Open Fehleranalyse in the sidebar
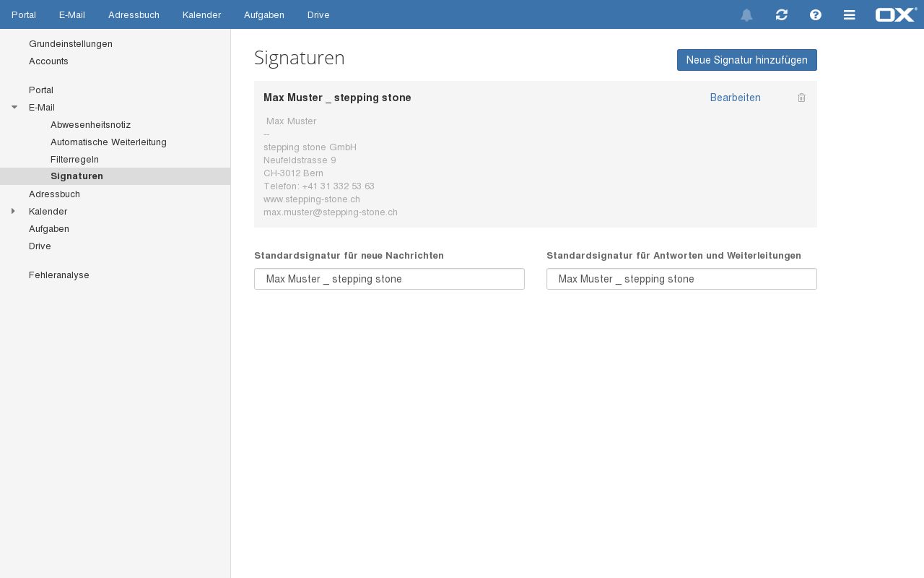 pos(59,275)
